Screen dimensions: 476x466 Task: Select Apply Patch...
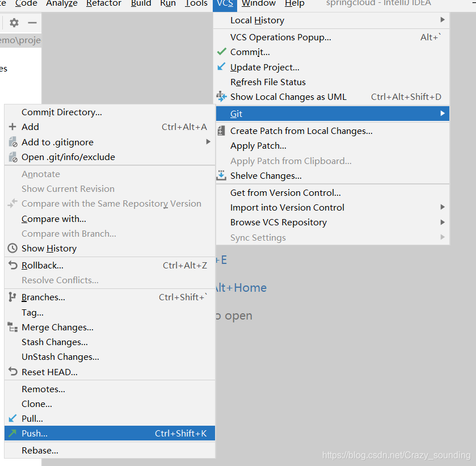click(x=331, y=146)
